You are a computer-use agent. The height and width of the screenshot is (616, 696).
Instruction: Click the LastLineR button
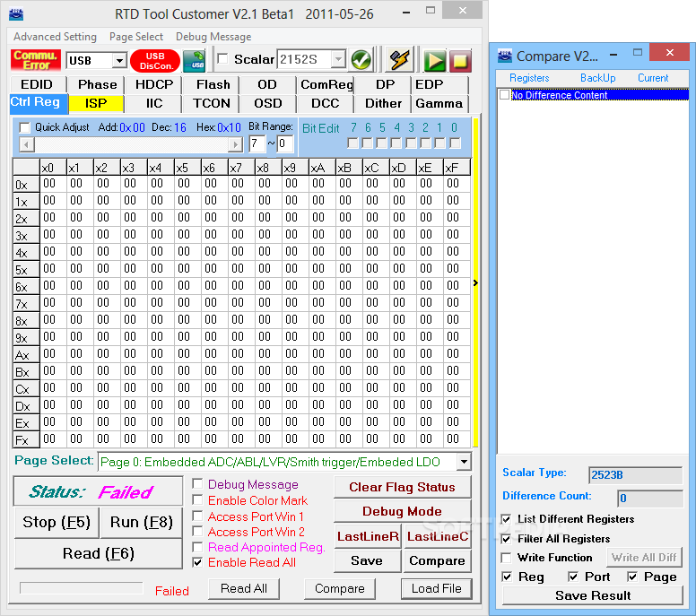[368, 536]
